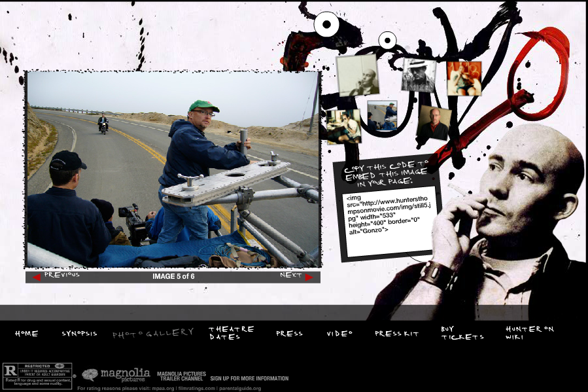
Task: Click Sign Up For More Information
Action: coord(249,378)
